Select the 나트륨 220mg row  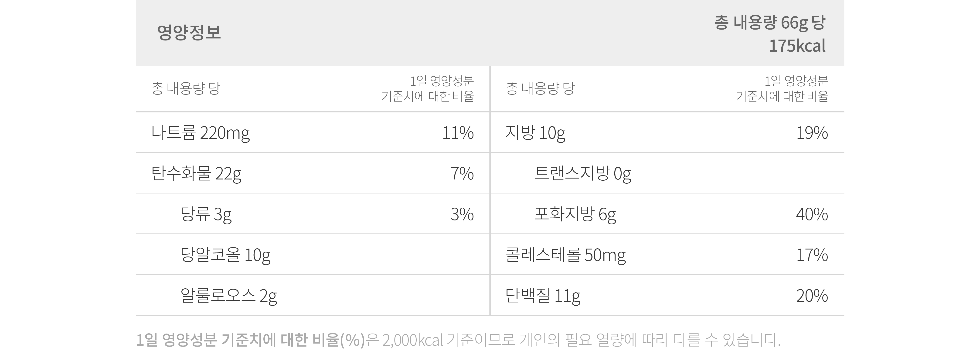pos(313,132)
